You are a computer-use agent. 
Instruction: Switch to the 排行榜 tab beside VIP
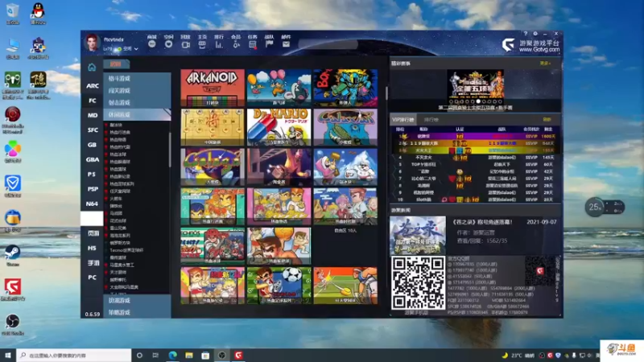tap(431, 119)
